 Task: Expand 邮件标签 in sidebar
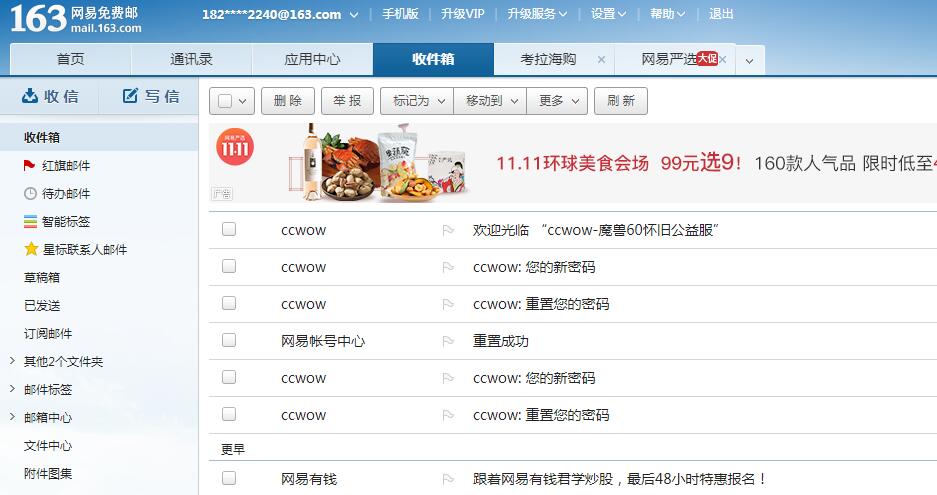coord(12,389)
